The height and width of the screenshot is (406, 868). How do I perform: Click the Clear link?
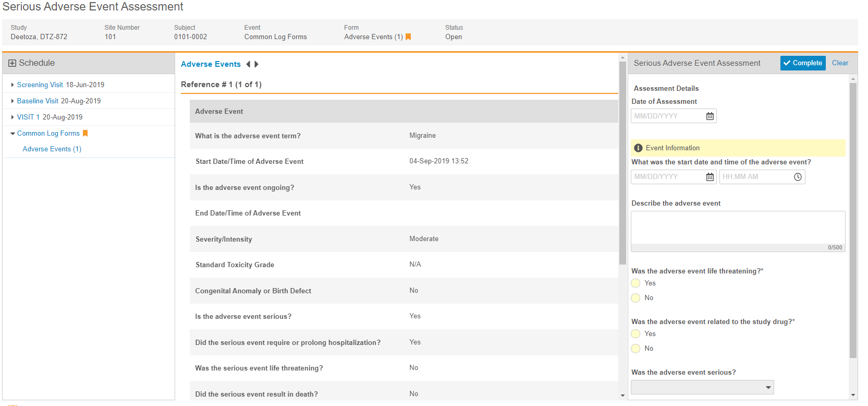pos(840,63)
